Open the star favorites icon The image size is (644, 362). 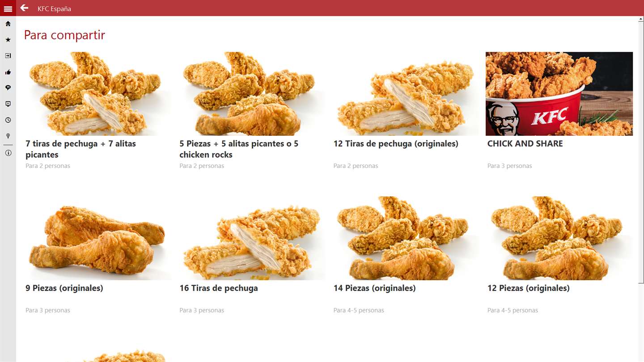[x=8, y=40]
